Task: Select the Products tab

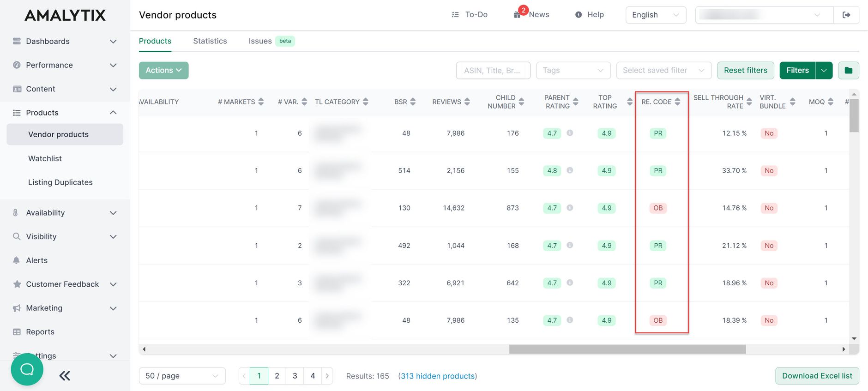Action: pyautogui.click(x=155, y=41)
